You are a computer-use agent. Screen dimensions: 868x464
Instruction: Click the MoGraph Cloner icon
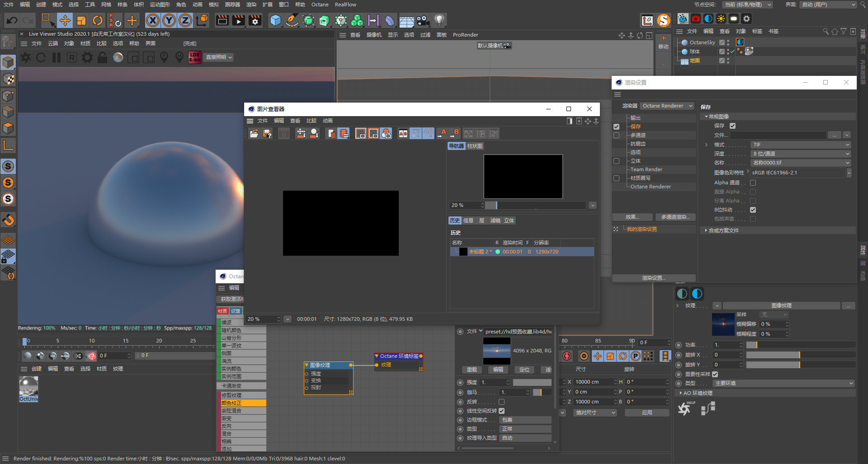point(357,20)
